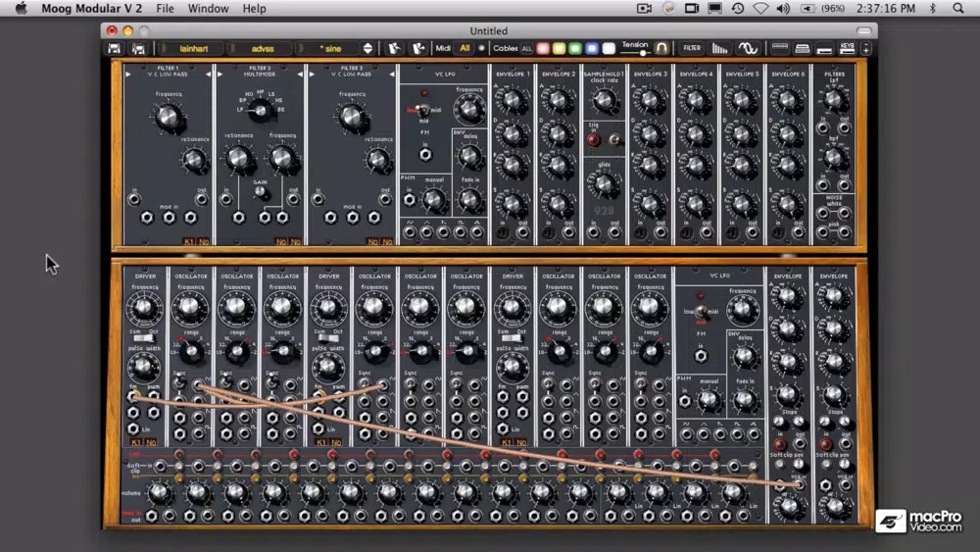The height and width of the screenshot is (552, 980).
Task: Click the oscillator sine wave view icon
Action: tap(748, 48)
